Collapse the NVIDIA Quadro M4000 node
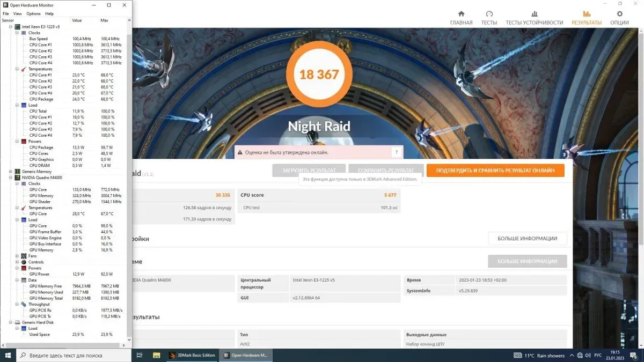Viewport: 644px width, 362px height. 11,178
